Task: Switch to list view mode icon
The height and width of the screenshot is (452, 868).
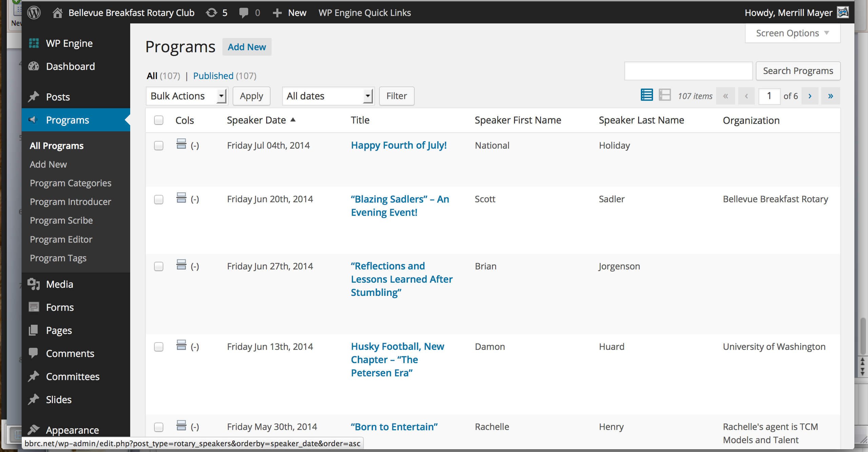Action: coord(647,95)
